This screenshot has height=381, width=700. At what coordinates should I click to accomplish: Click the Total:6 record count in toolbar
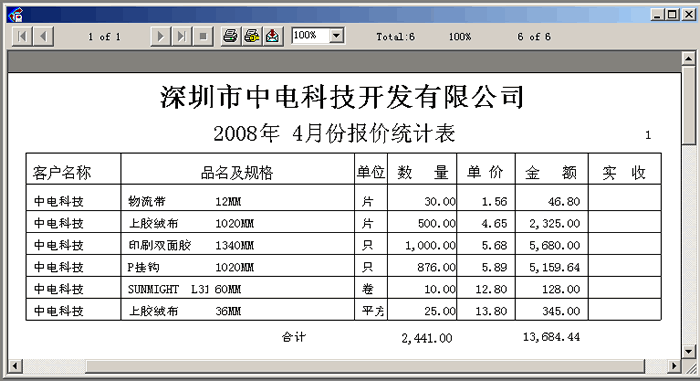click(x=396, y=37)
